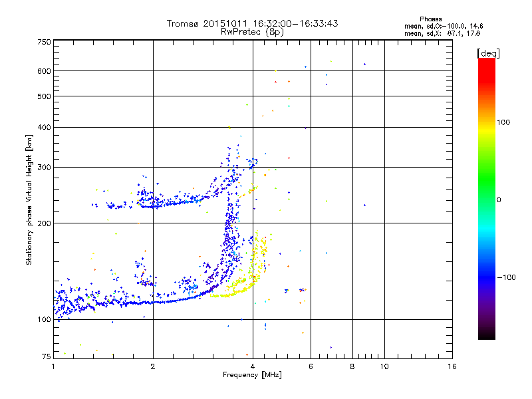Click the '750' y-axis tick label
532x399 pixels.
44,42
